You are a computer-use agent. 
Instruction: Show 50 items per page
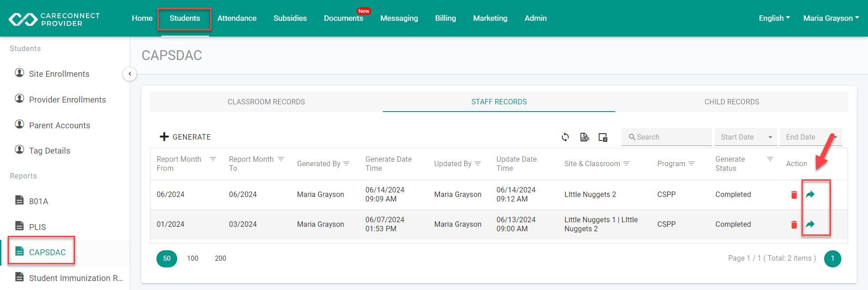point(167,258)
